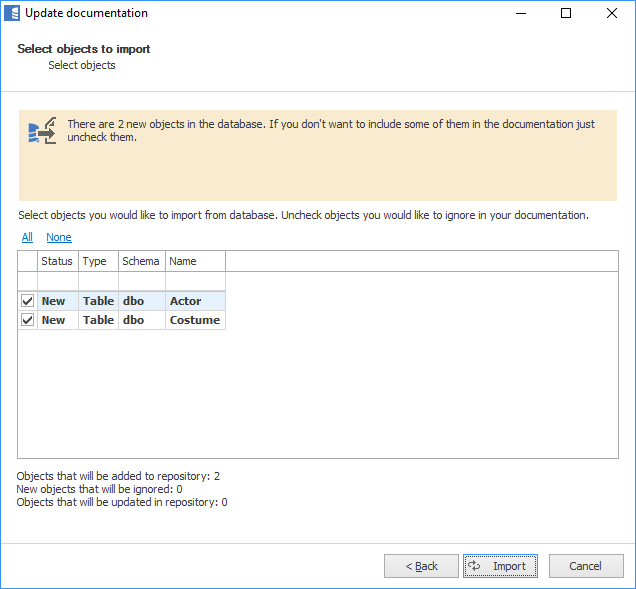This screenshot has height=589, width=636.
Task: Deselect all objects via None link
Action: [x=59, y=238]
